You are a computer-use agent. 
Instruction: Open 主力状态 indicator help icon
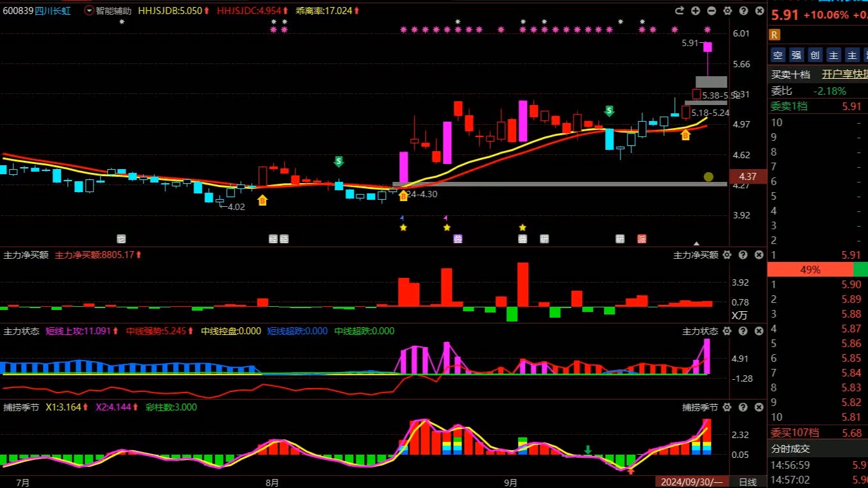743,331
